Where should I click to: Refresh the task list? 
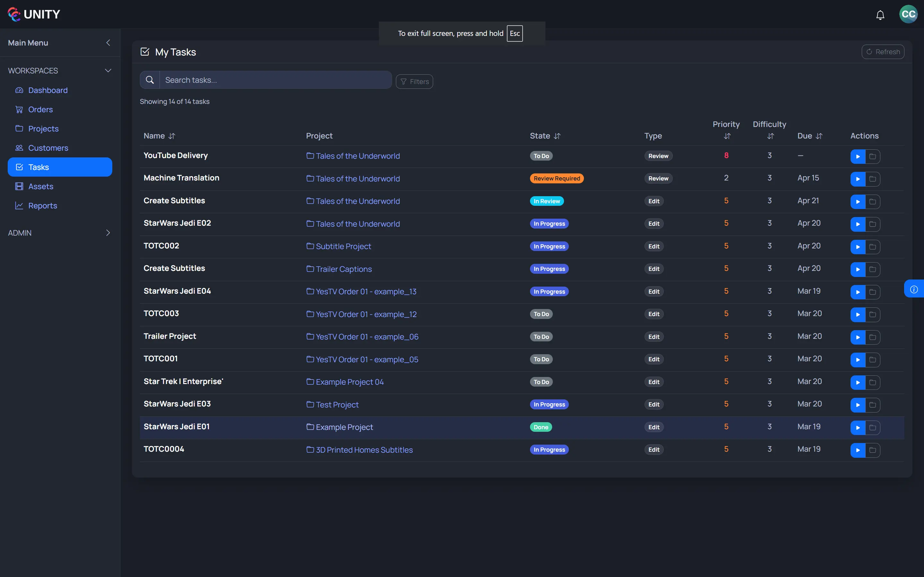tap(882, 52)
